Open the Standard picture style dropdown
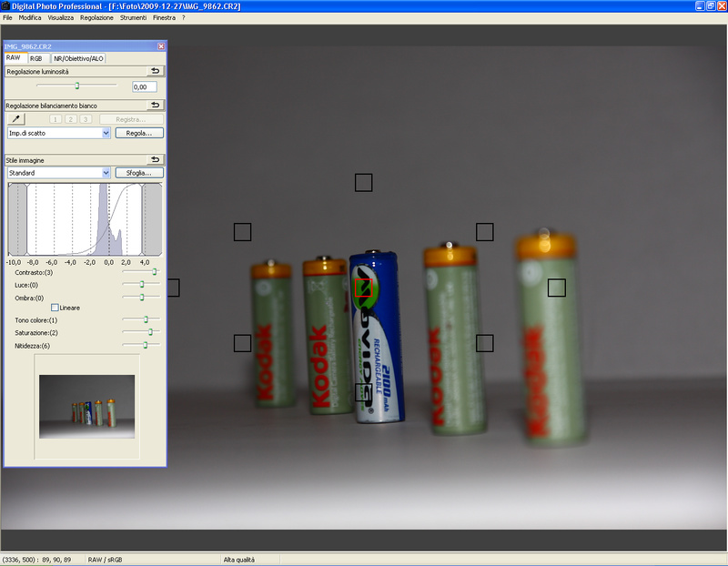 click(x=106, y=173)
